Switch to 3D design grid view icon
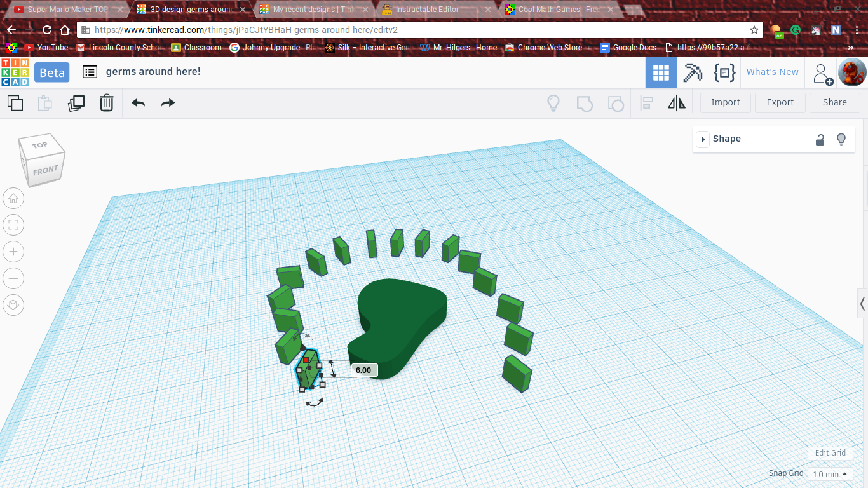The height and width of the screenshot is (488, 868). [661, 72]
